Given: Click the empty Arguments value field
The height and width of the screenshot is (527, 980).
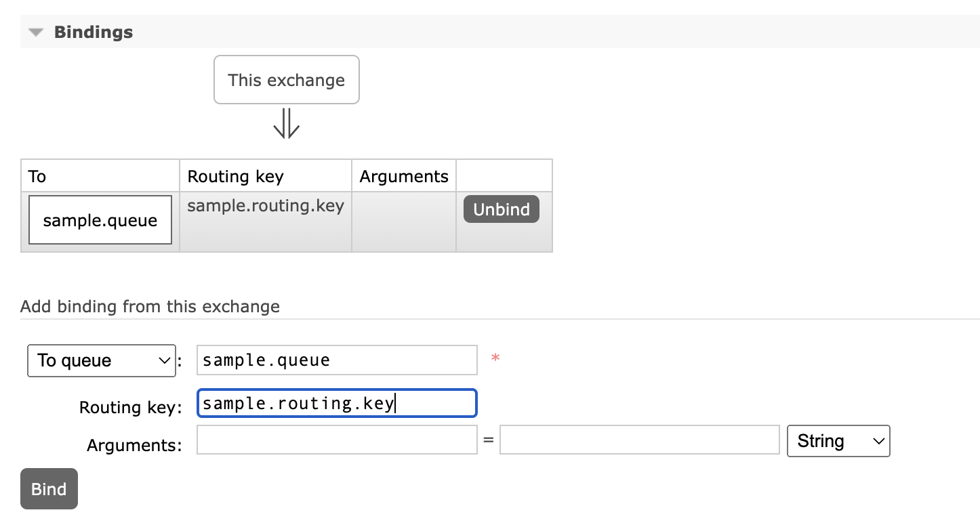Looking at the screenshot, I should [x=638, y=440].
